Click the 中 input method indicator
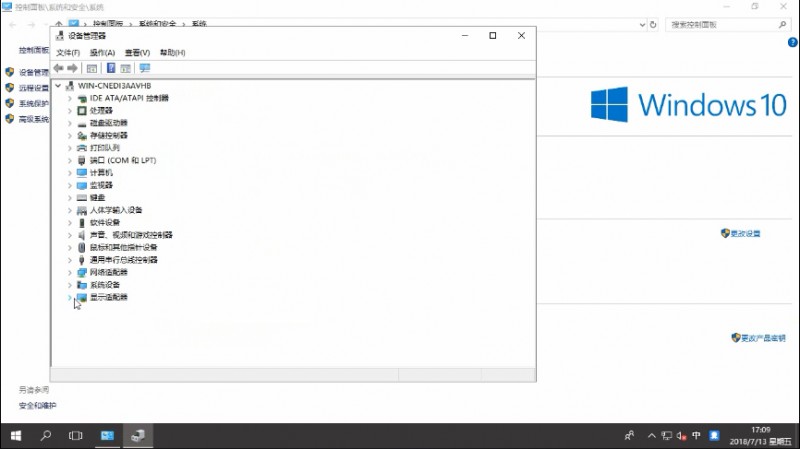The image size is (800, 449). pos(696,435)
